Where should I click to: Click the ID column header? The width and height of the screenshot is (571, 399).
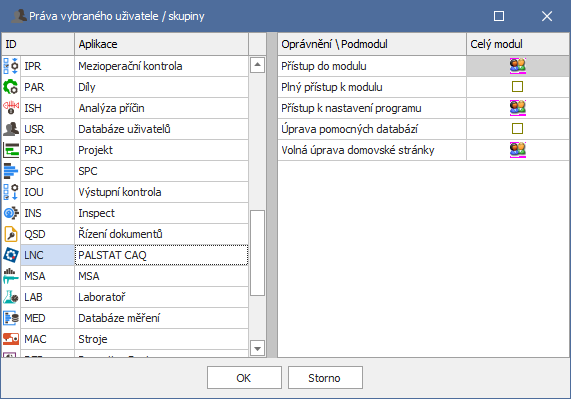point(38,44)
